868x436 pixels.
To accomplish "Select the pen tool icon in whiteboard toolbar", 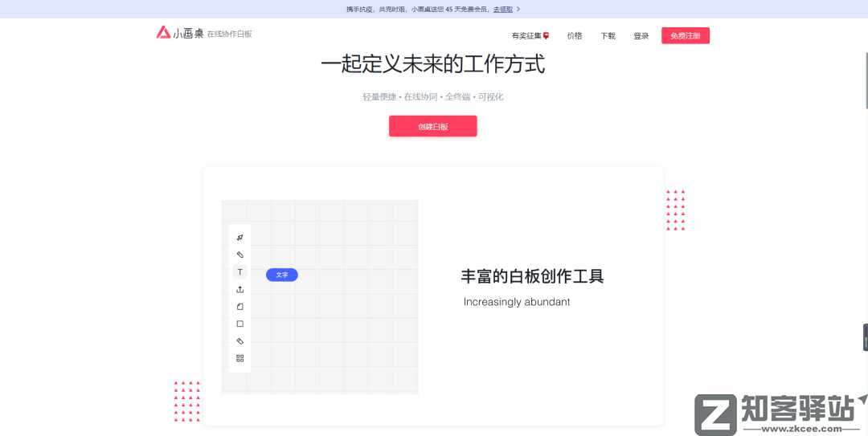I will (x=240, y=238).
